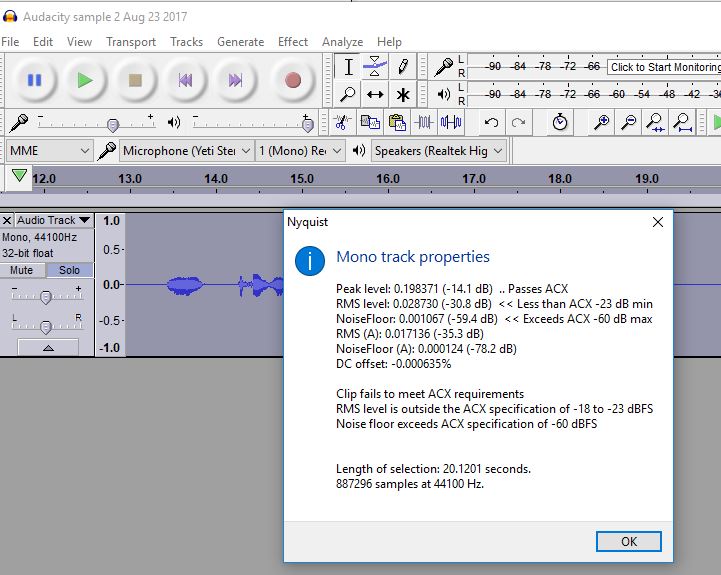Open the Sync-Lock tracks clock icon
721x575 pixels.
click(x=560, y=122)
